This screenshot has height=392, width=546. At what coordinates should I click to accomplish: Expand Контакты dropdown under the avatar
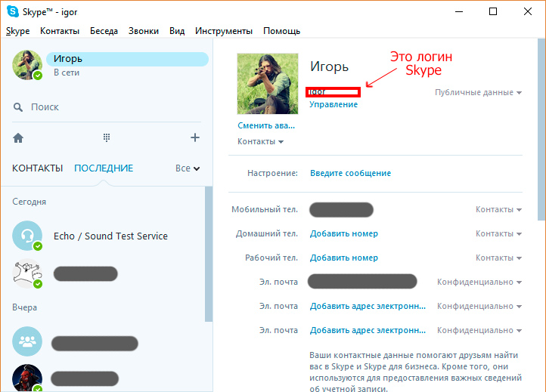coord(260,141)
